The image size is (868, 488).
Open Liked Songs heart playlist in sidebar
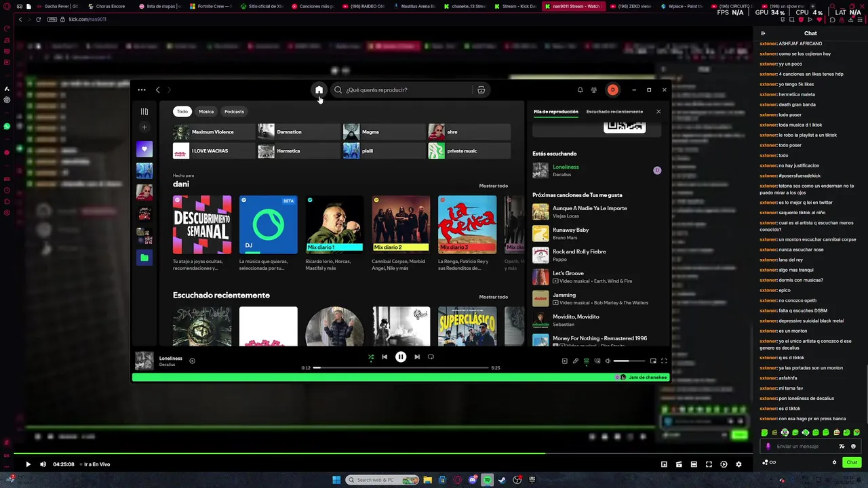pos(144,148)
